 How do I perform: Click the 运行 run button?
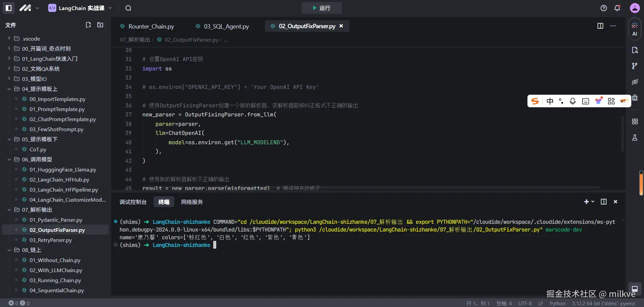click(321, 8)
